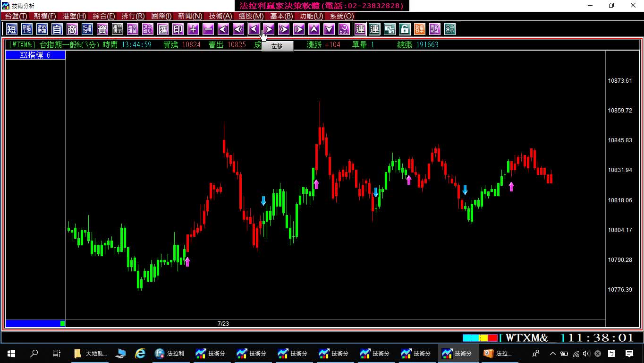
Task: Move chart down with down-arrow icon
Action: 329,29
